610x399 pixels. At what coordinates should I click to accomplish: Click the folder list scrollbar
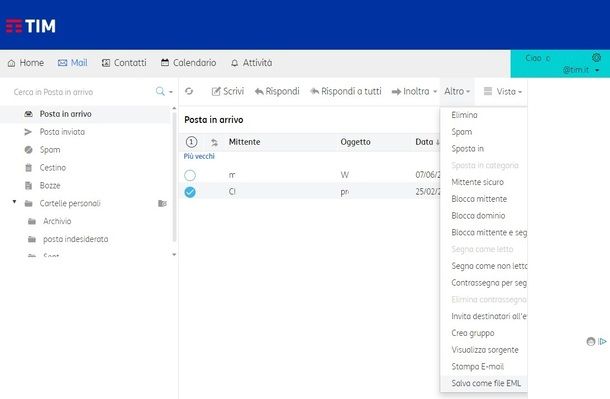click(174, 177)
